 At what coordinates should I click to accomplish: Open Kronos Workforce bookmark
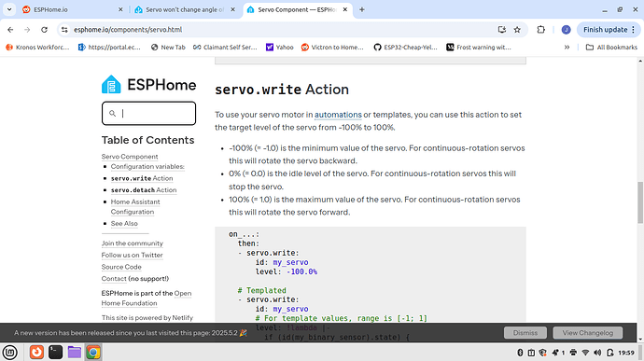pyautogui.click(x=37, y=48)
